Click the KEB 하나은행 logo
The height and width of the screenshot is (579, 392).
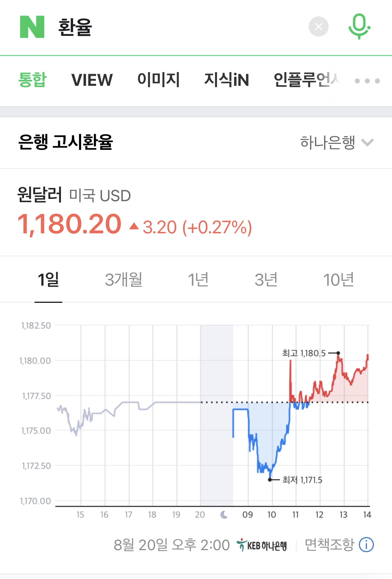[262, 545]
